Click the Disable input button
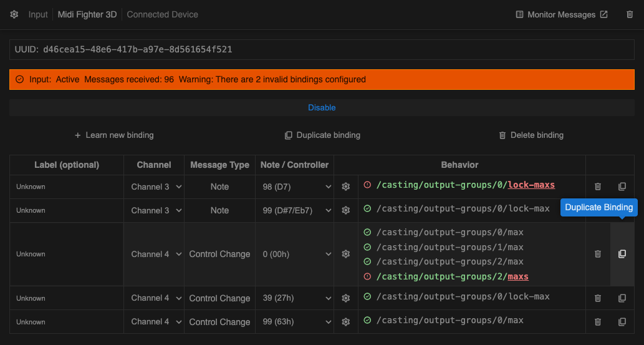This screenshot has height=345, width=644. tap(322, 107)
